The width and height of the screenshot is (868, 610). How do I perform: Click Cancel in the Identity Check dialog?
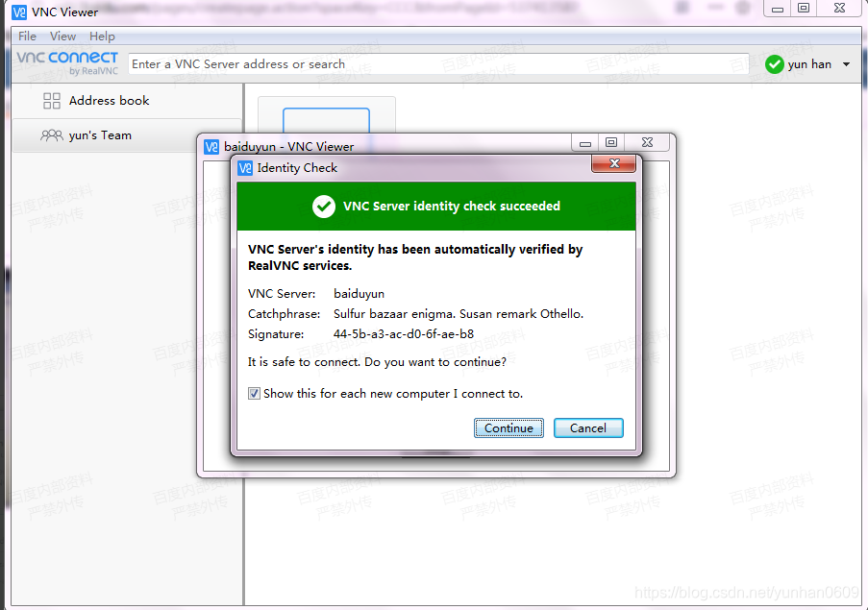[588, 428]
